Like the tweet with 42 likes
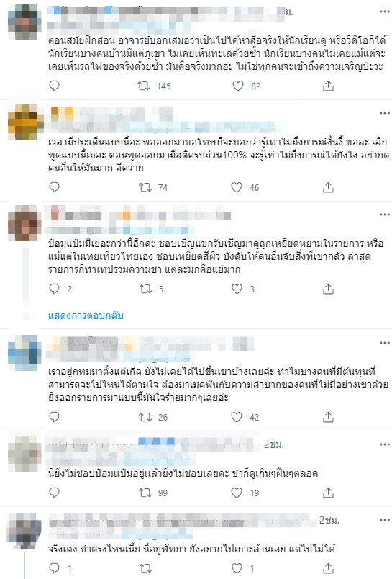Image resolution: width=392 pixels, height=579 pixels. (x=237, y=417)
